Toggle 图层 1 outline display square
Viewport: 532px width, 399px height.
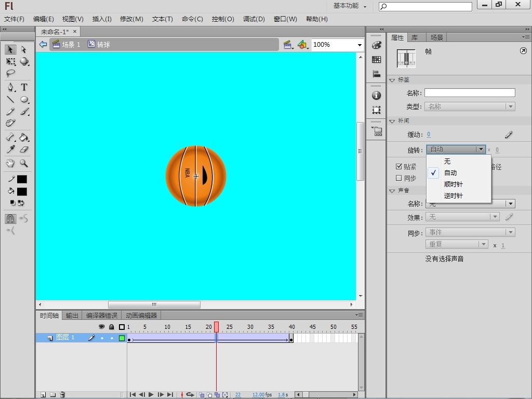(x=122, y=338)
